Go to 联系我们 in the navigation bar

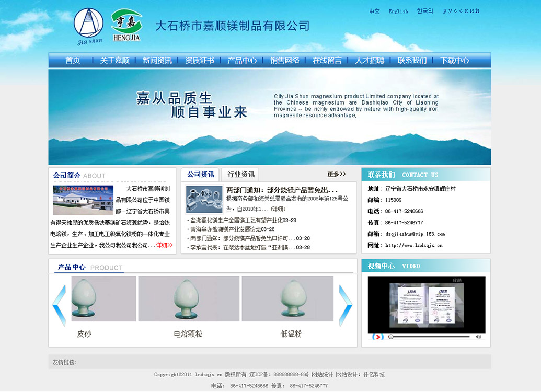tap(412, 60)
